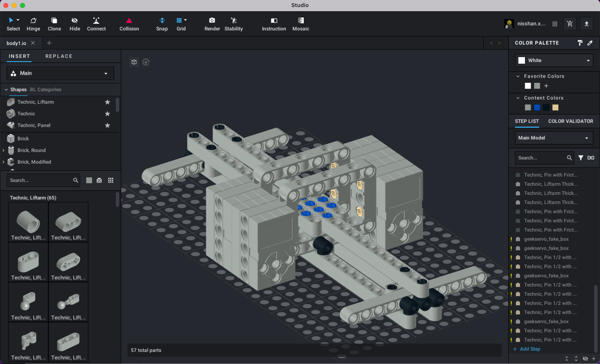Open the Mosaic tool
This screenshot has height=364, width=600.
(x=300, y=24)
